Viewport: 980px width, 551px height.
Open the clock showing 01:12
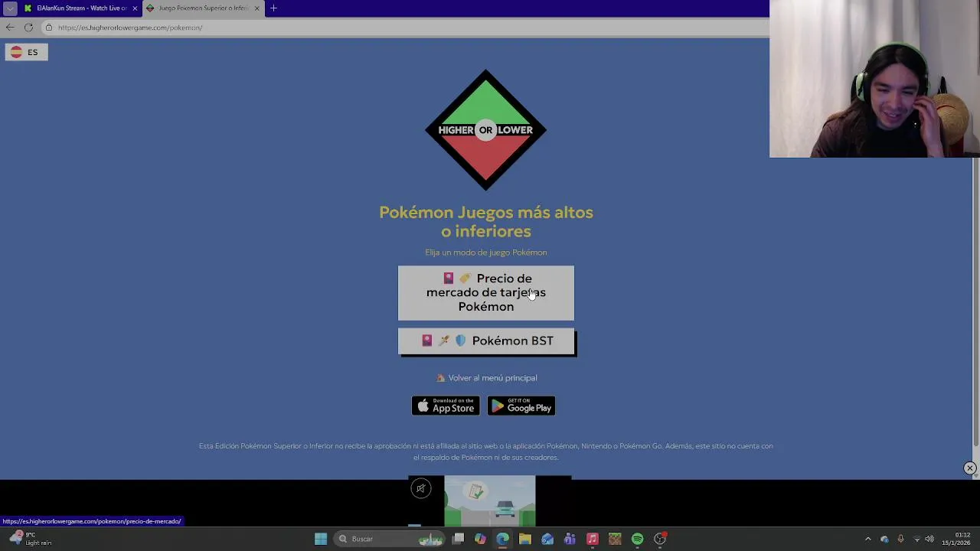[956, 539]
